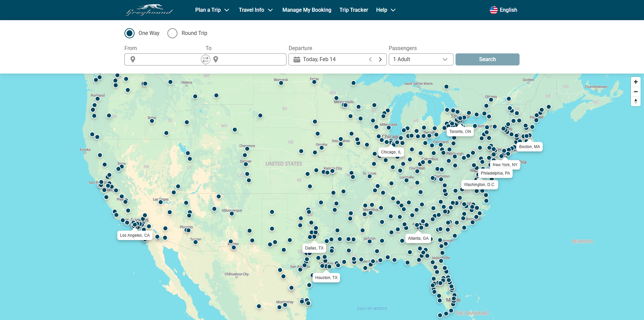Image resolution: width=644 pixels, height=320 pixels.
Task: Select the Round Trip radio option
Action: click(172, 33)
